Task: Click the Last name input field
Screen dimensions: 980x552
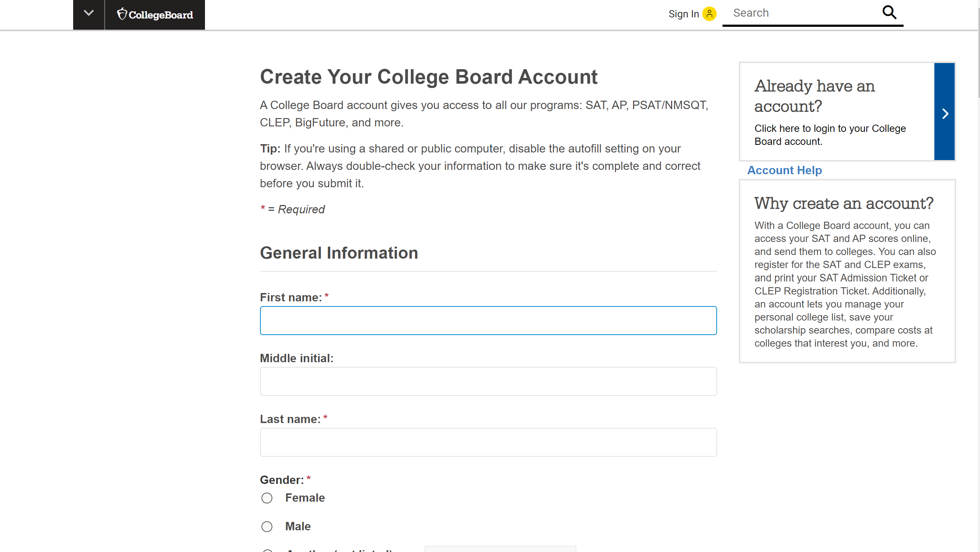Action: point(488,442)
